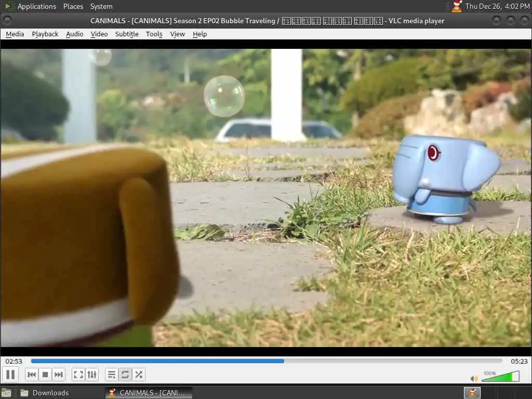Mute audio with the speaker icon

pyautogui.click(x=474, y=378)
